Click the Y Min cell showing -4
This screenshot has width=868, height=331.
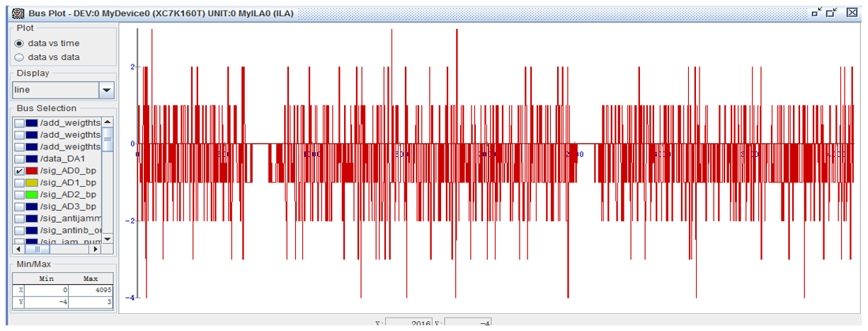[x=46, y=302]
